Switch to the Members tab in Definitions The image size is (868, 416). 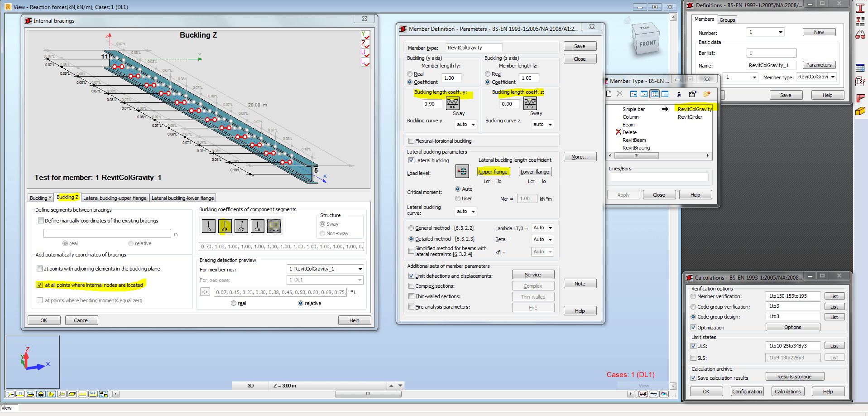704,19
